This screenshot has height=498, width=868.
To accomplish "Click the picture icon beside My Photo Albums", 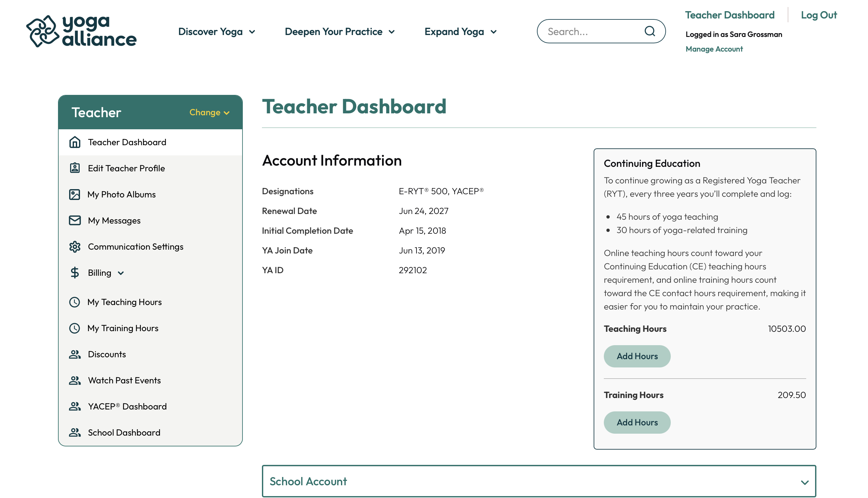I will [75, 194].
